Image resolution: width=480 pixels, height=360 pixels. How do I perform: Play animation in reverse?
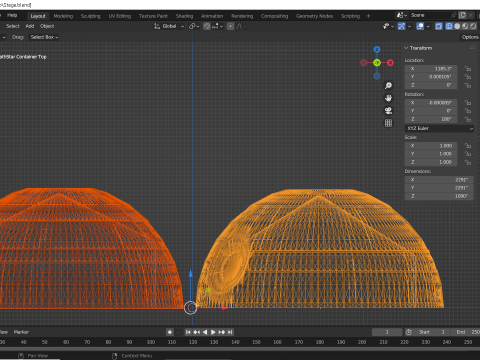(x=205, y=332)
